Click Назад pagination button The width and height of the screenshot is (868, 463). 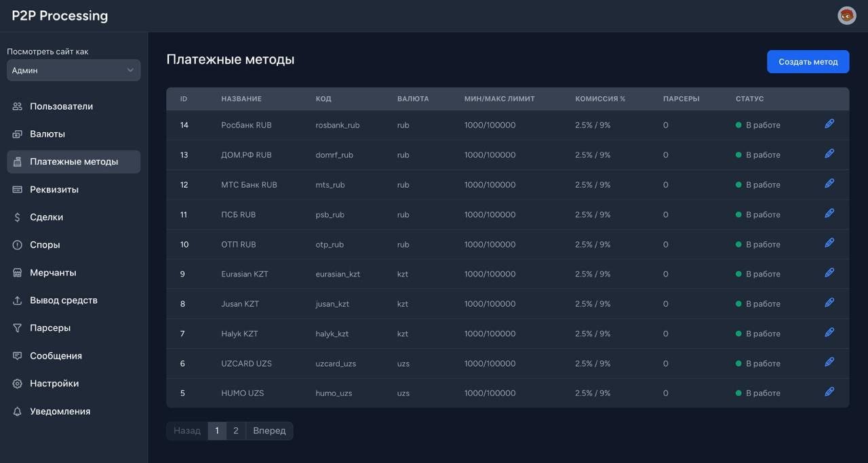[187, 431]
